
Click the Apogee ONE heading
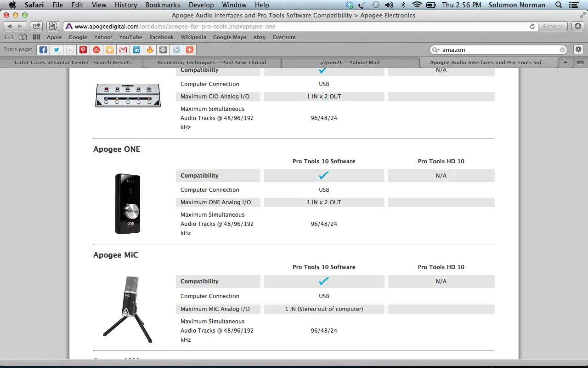[x=117, y=149]
